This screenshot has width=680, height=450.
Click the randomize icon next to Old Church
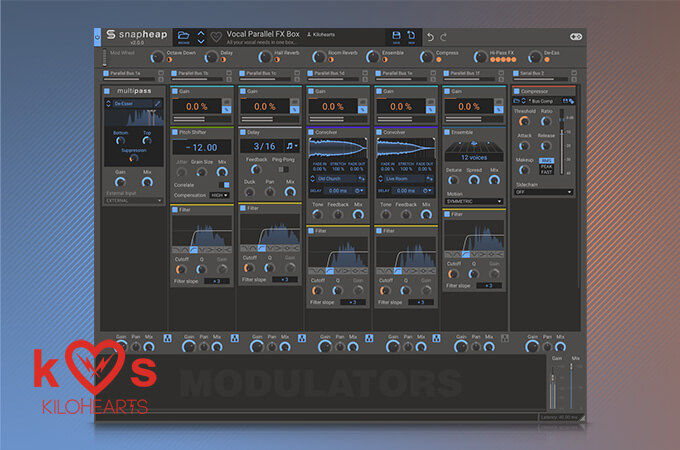tap(361, 179)
